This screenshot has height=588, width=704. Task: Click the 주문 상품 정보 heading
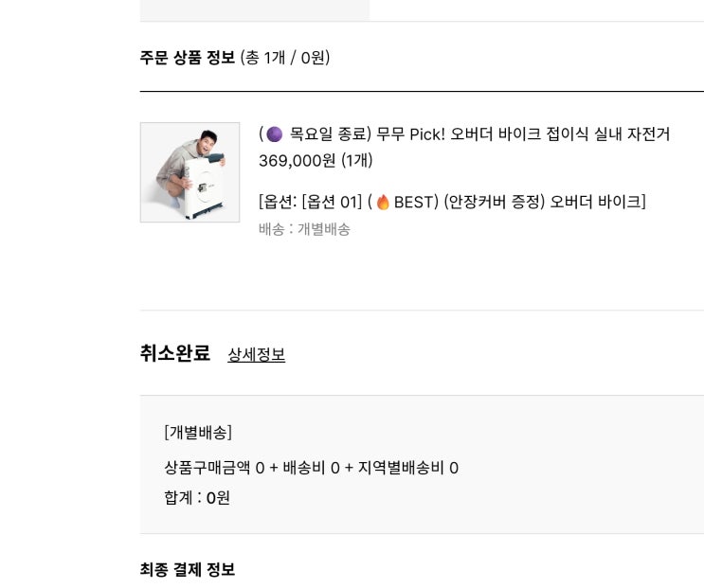[x=187, y=58]
